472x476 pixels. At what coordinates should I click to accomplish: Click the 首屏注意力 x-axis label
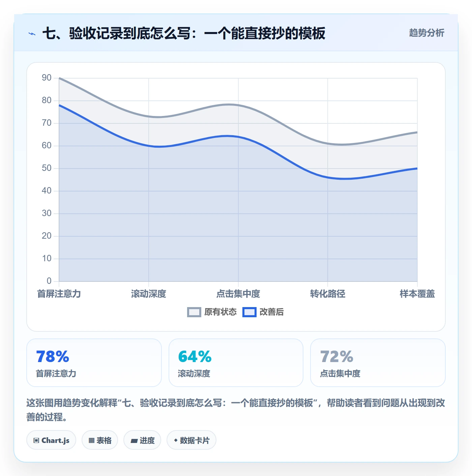tap(59, 294)
